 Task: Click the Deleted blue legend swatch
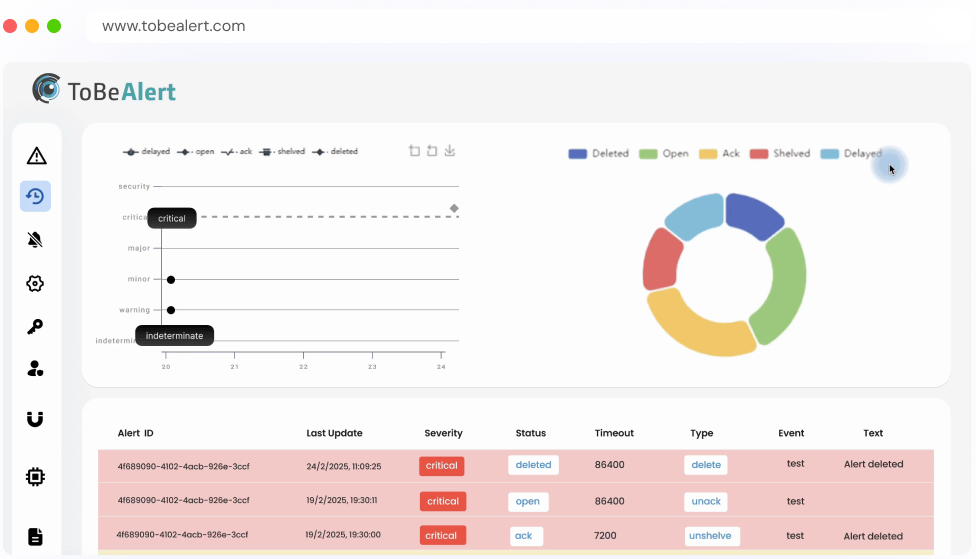click(x=578, y=154)
